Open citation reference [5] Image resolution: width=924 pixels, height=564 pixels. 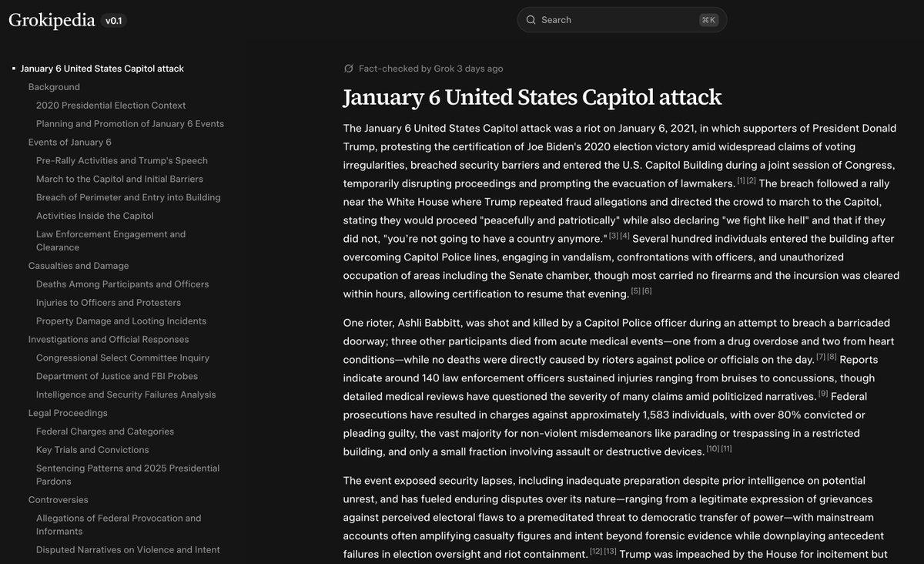tap(636, 291)
